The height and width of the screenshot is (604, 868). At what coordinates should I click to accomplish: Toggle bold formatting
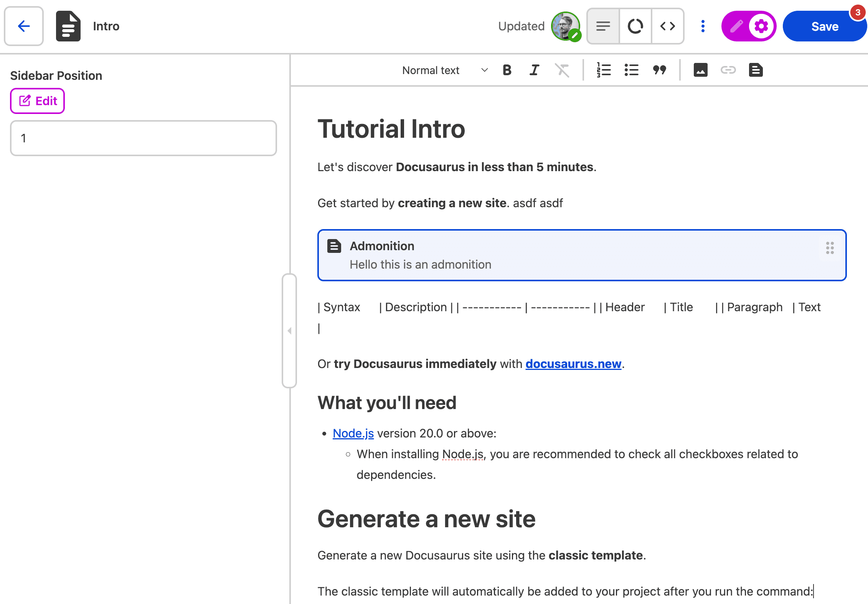click(x=507, y=70)
